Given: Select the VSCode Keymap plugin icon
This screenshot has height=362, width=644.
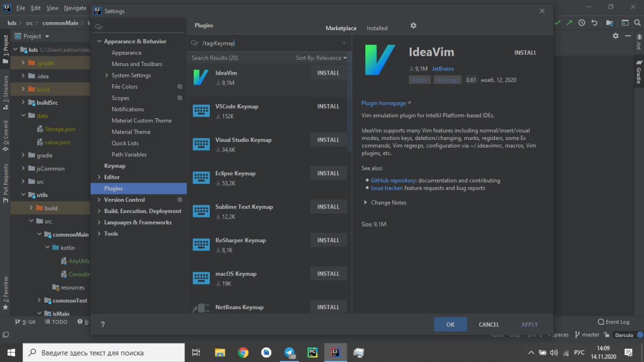Looking at the screenshot, I should tap(201, 111).
